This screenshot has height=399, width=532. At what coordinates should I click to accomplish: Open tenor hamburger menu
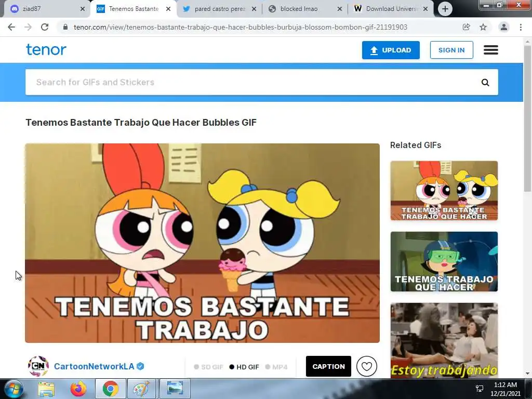(x=490, y=50)
